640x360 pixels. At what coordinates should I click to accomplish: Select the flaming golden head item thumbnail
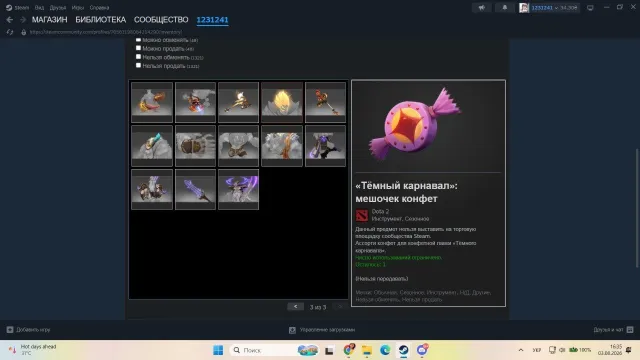point(282,102)
